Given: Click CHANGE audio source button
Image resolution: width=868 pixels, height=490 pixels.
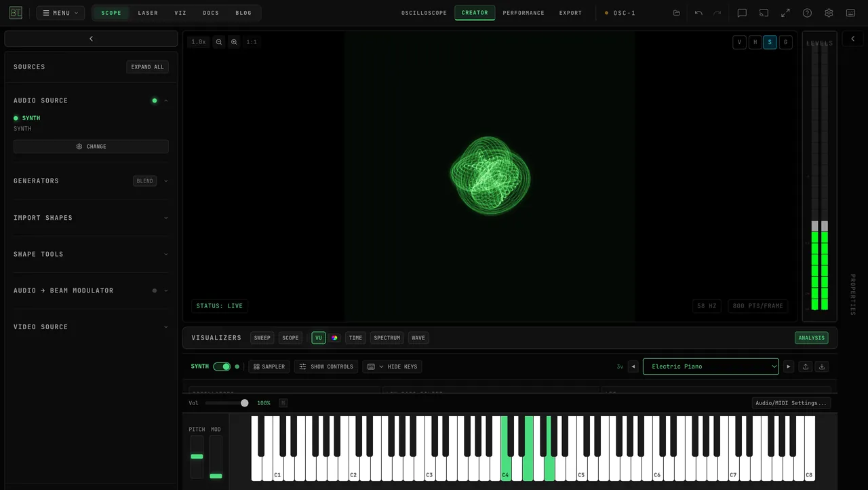Looking at the screenshot, I should (91, 147).
